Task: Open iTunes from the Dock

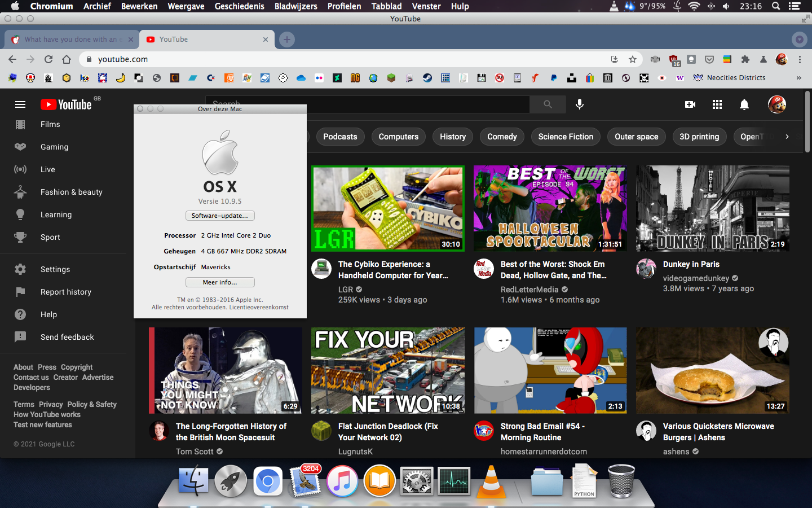Action: [342, 481]
